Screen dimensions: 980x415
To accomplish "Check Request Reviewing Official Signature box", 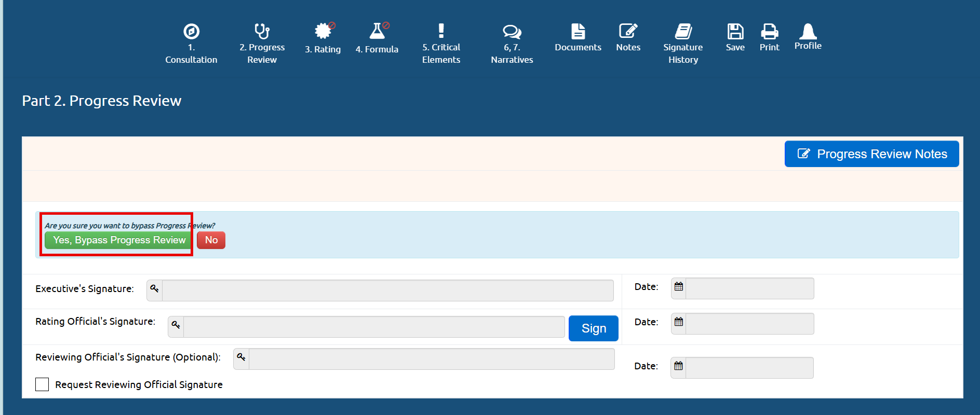I will (x=42, y=384).
